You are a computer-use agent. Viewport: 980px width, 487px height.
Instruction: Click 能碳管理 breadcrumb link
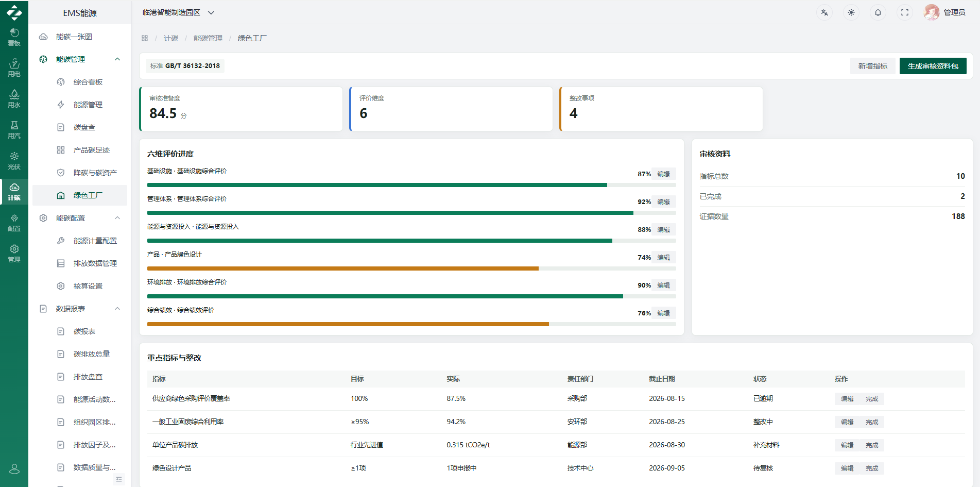coord(208,38)
